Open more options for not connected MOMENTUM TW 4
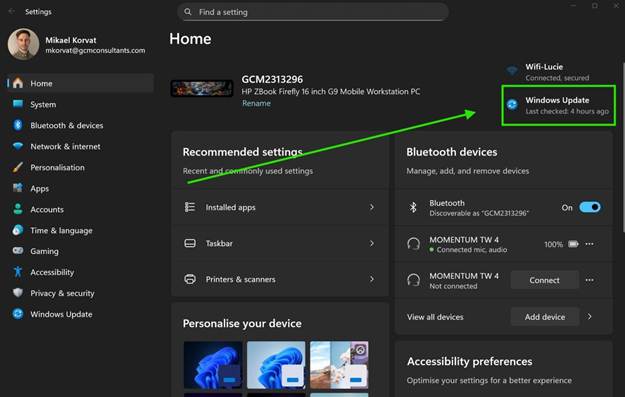The image size is (625, 397). pos(590,280)
